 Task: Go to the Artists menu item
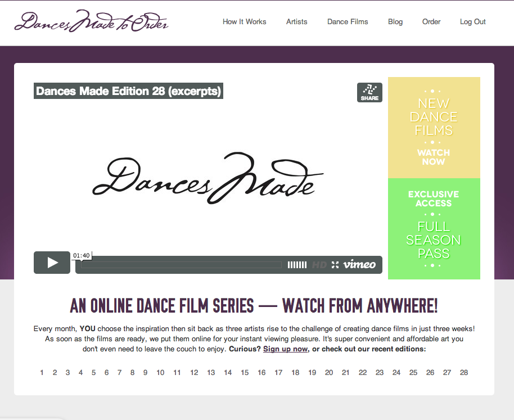297,21
